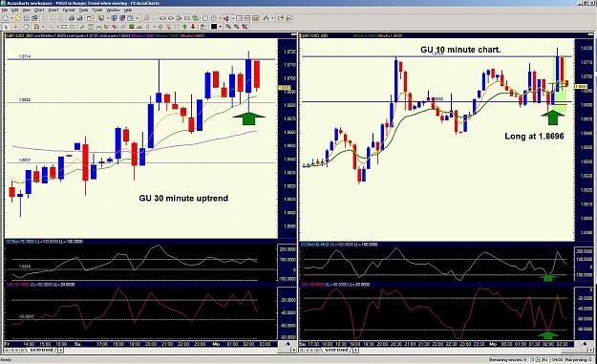The width and height of the screenshot is (597, 364).
Task: Open the View menu
Action: tap(27, 10)
